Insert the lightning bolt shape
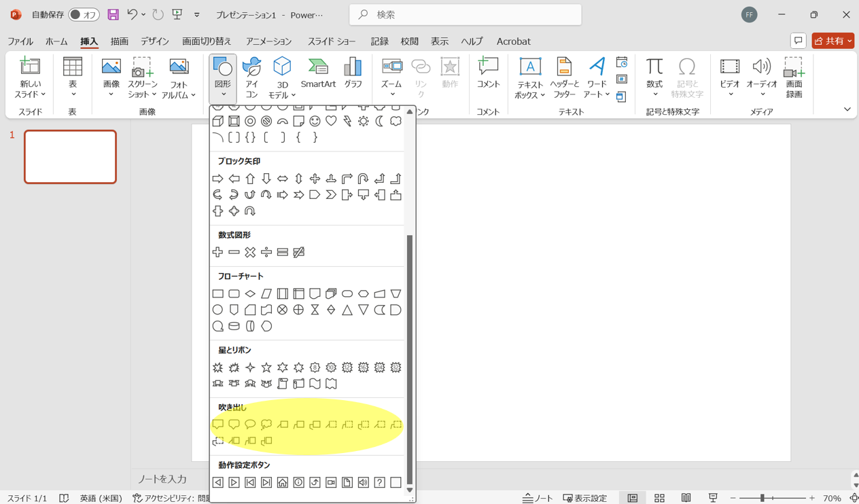The height and width of the screenshot is (504, 859). (347, 122)
